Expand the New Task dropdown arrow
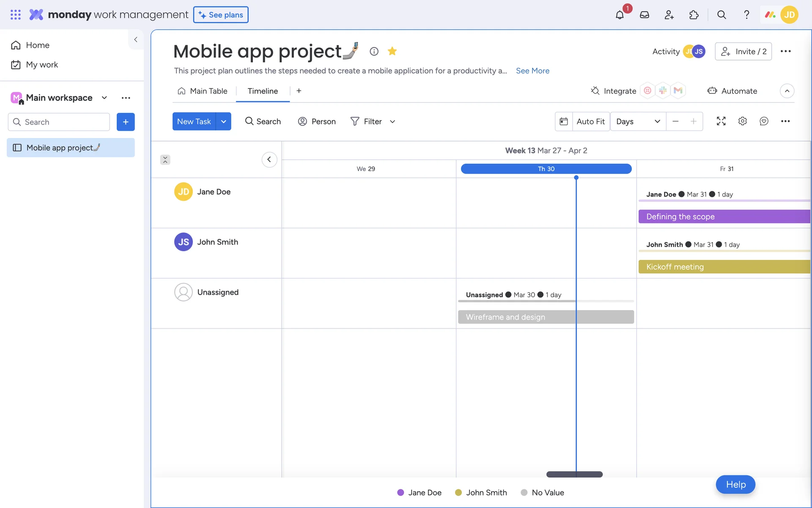The height and width of the screenshot is (508, 812). click(x=223, y=121)
